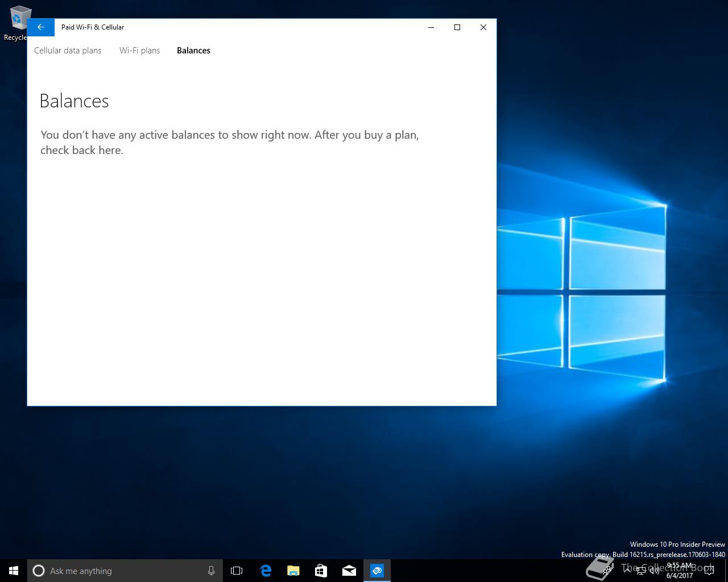The width and height of the screenshot is (728, 582).
Task: Click the 'You don't have any active balances' message
Action: (230, 143)
